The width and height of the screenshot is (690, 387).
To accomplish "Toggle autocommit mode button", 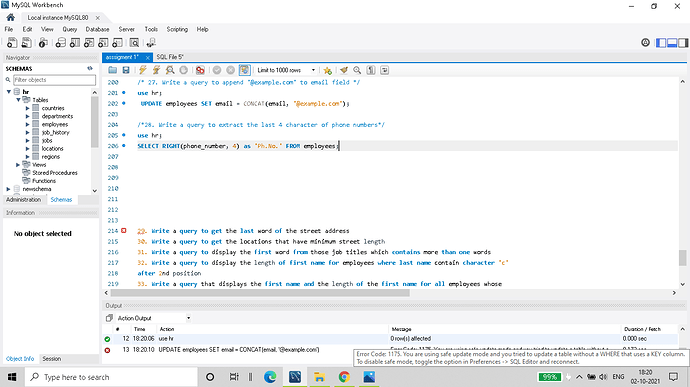I will pos(244,70).
